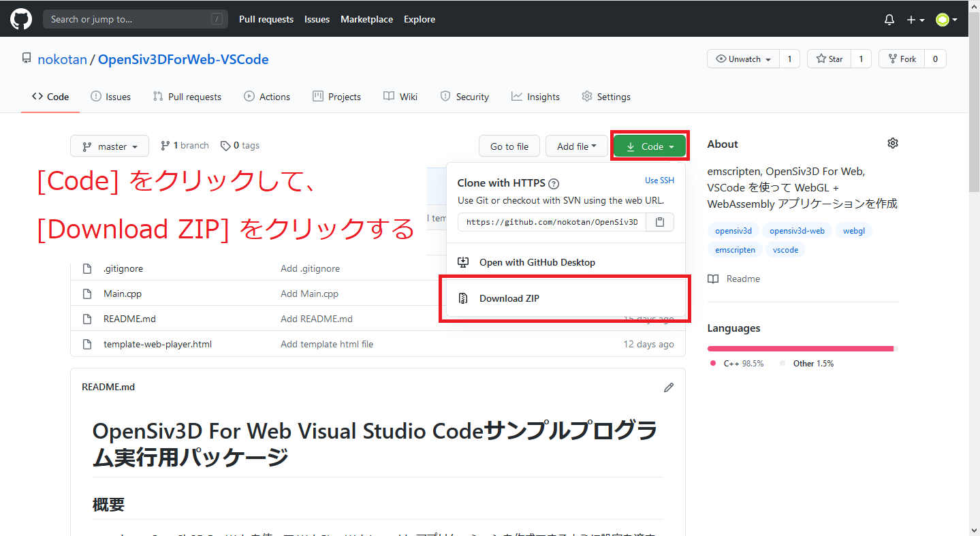Switch clone method to Use SSH
This screenshot has width=980, height=536.
[659, 180]
